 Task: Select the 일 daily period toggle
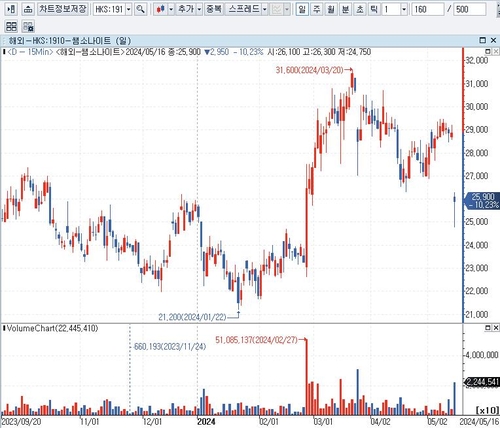point(302,9)
